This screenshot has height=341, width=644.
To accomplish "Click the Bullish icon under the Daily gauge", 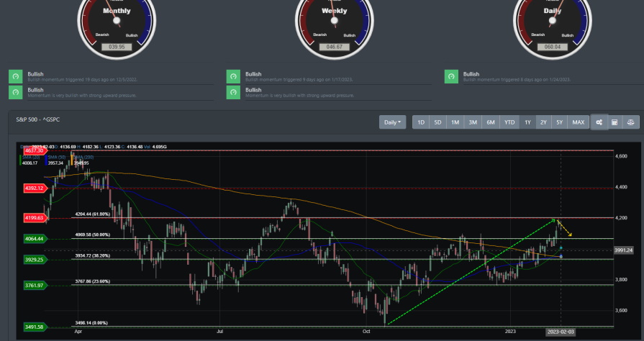I will (x=451, y=77).
